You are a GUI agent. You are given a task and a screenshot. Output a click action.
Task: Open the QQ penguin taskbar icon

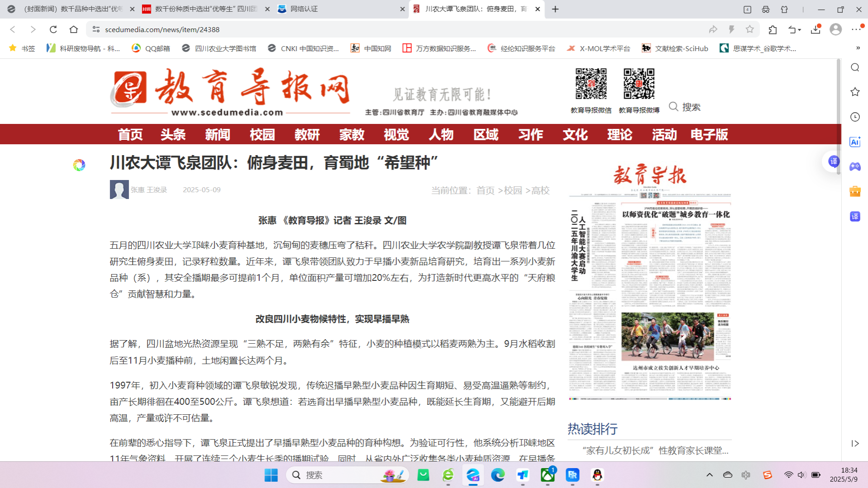coord(597,475)
